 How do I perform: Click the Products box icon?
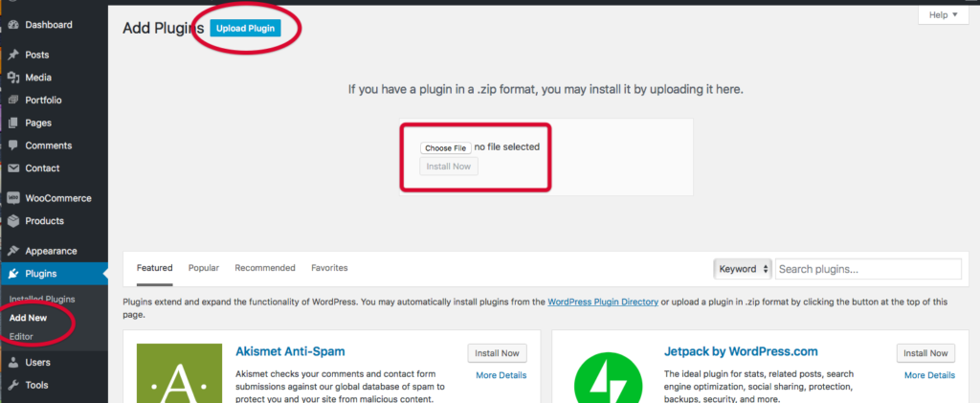coord(13,221)
